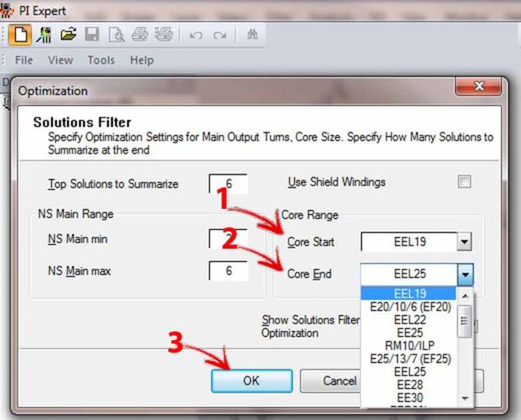Viewport: 521px width, 420px height.
Task: Expand the Core Start dropdown
Action: 465,242
